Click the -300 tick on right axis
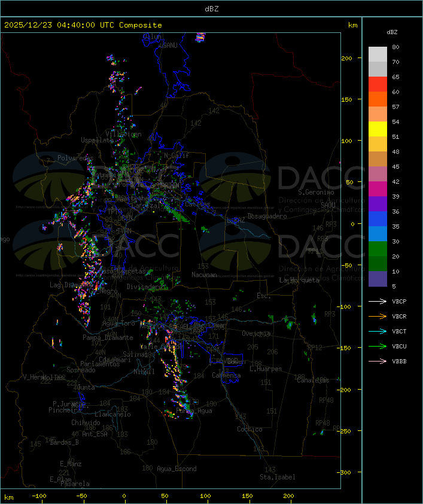Viewport: 423px width, 504px height. [x=344, y=472]
